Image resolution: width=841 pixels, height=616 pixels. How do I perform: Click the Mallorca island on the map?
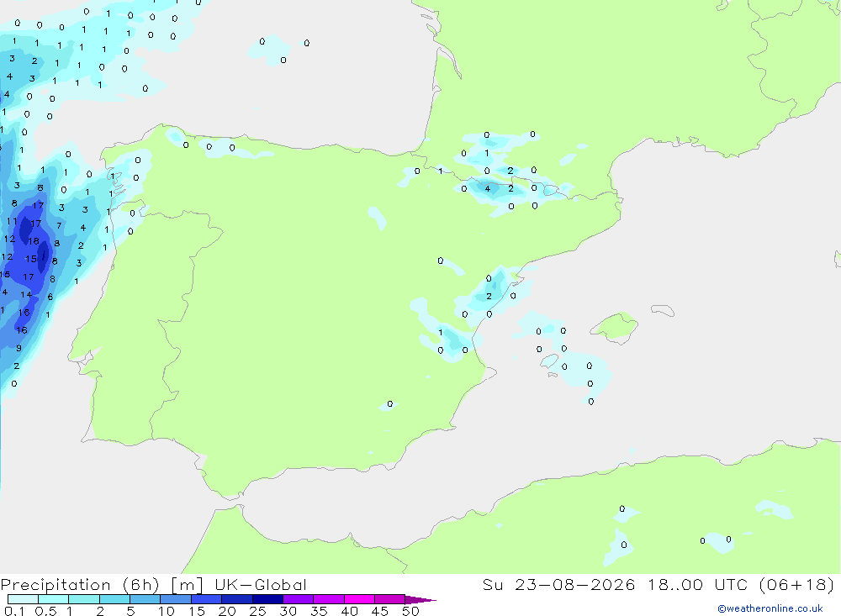point(614,327)
